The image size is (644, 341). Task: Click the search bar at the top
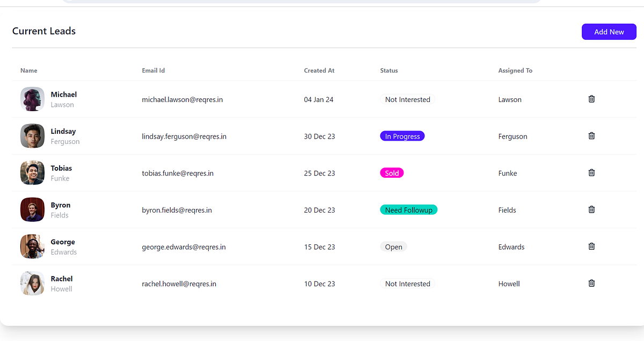302,1
